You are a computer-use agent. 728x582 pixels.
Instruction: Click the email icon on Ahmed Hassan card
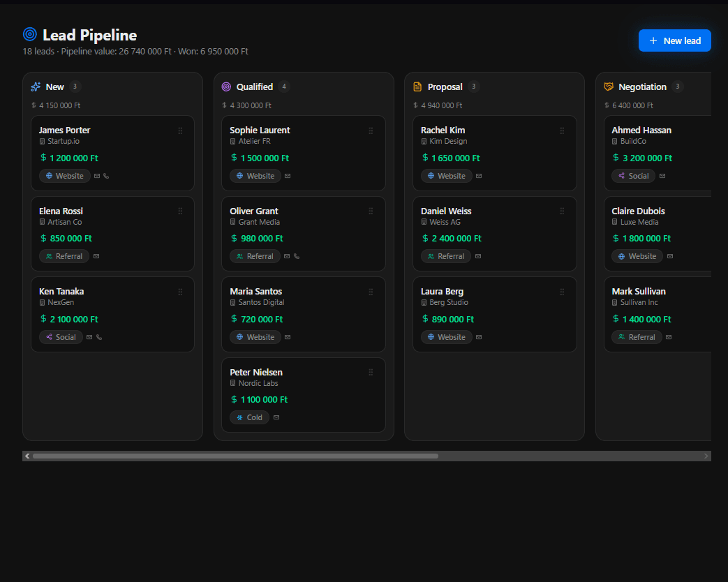(662, 176)
